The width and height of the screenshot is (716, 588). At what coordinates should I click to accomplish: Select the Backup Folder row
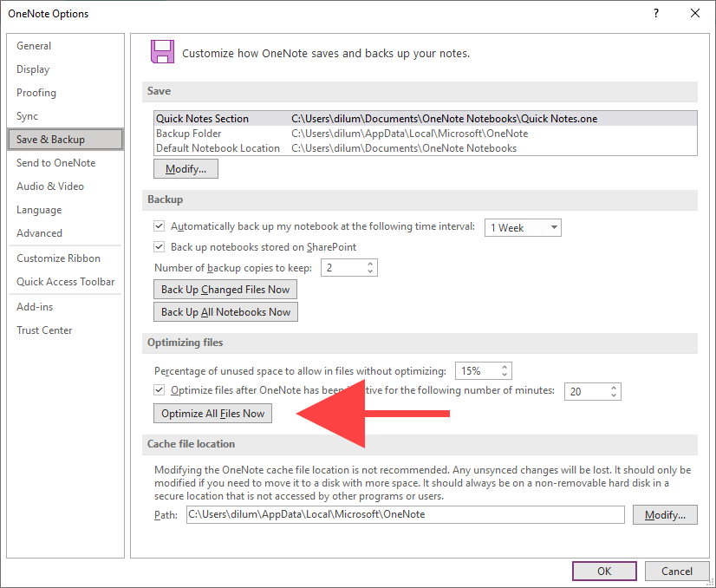tap(426, 134)
